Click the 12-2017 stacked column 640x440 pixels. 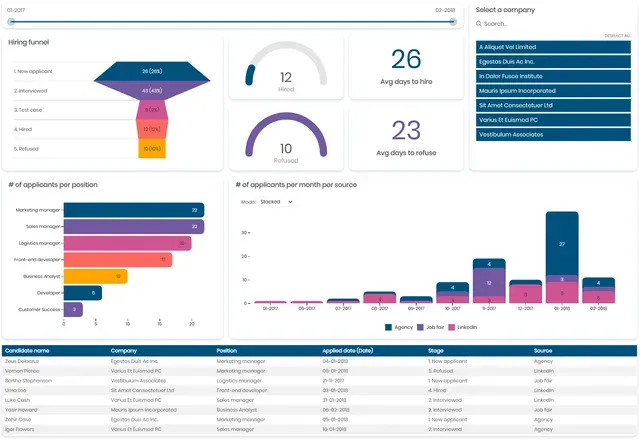click(x=525, y=291)
